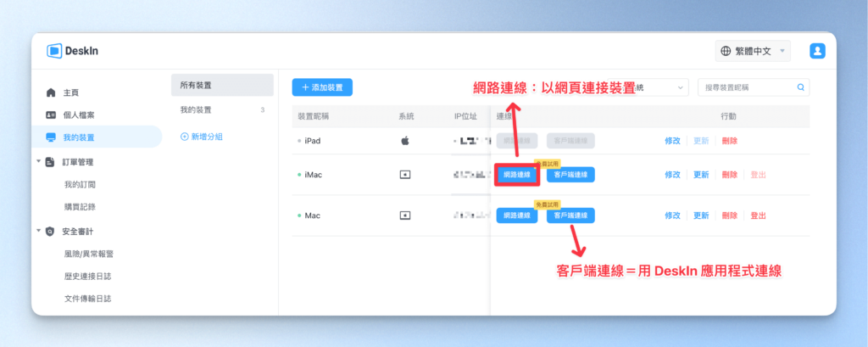The image size is (868, 347).
Task: Click the search magnifier icon
Action: [x=800, y=87]
